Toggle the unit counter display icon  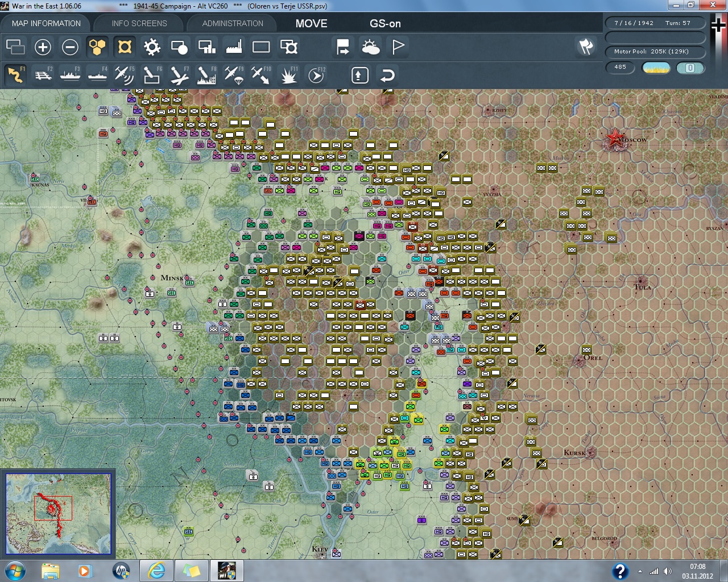(125, 47)
